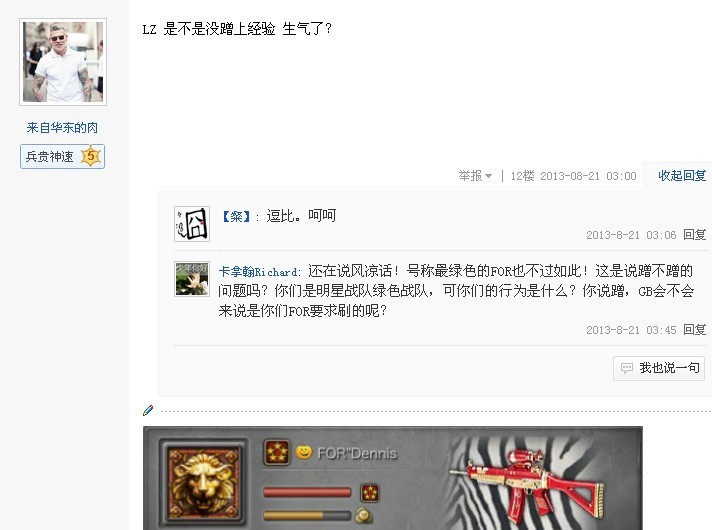712x530 pixels.
Task: Click the level 5 star icon
Action: tap(90, 156)
